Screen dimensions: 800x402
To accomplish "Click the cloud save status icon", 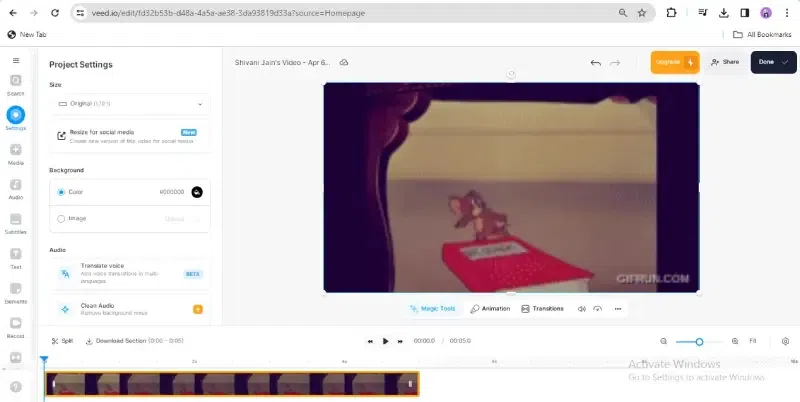I will pyautogui.click(x=344, y=62).
